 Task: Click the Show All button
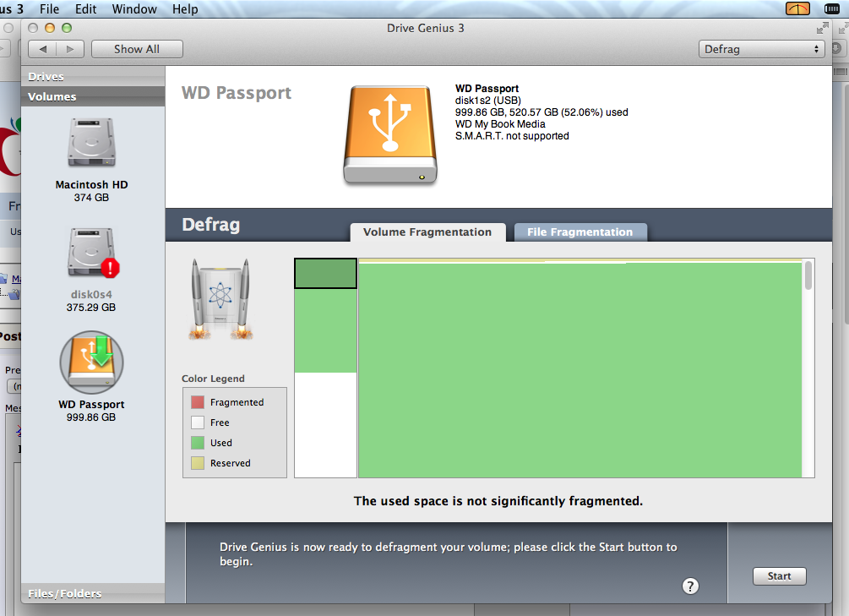(137, 49)
